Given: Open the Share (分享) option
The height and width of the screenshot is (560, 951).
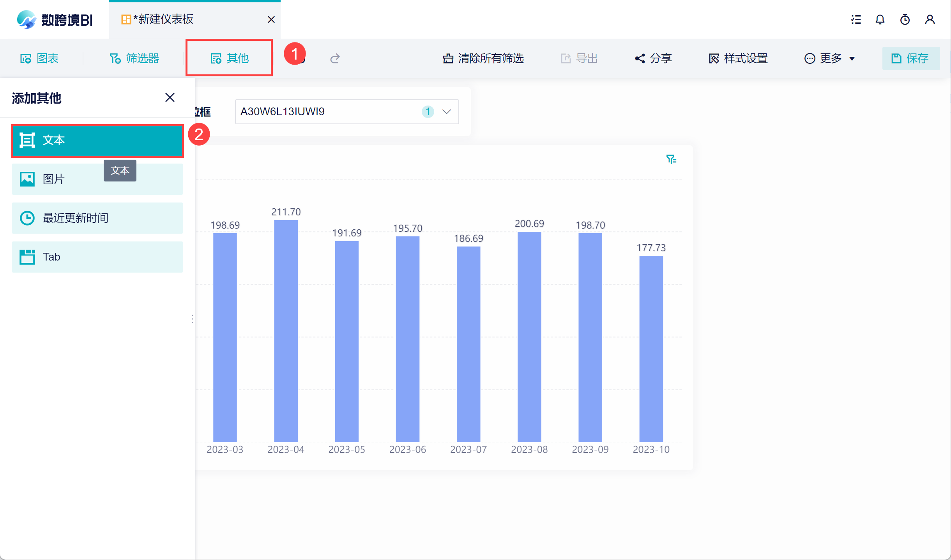Looking at the screenshot, I should (x=653, y=58).
